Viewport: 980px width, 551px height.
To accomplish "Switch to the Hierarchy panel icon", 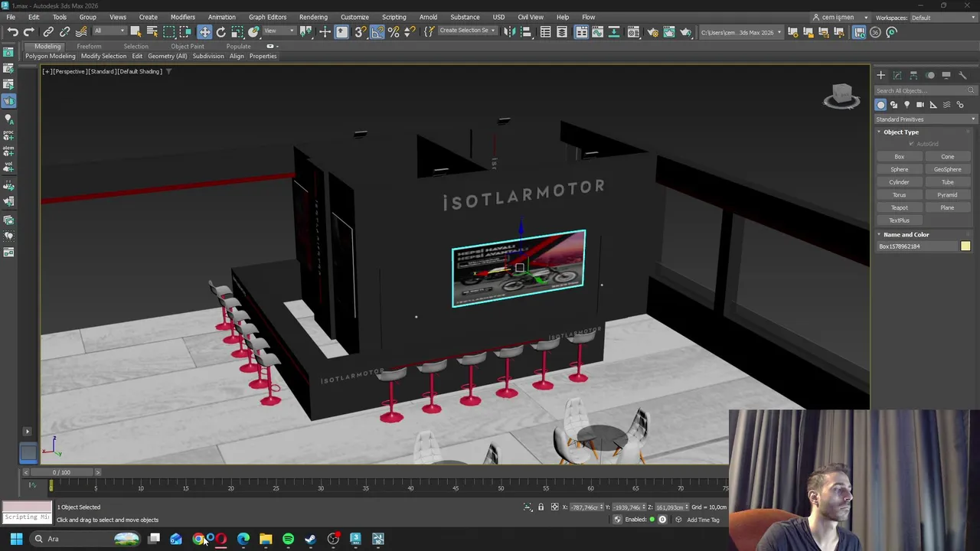I will (x=913, y=75).
